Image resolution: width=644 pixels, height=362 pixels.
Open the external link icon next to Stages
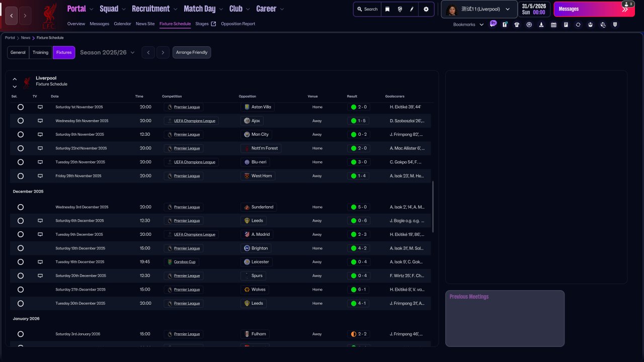coord(213,24)
